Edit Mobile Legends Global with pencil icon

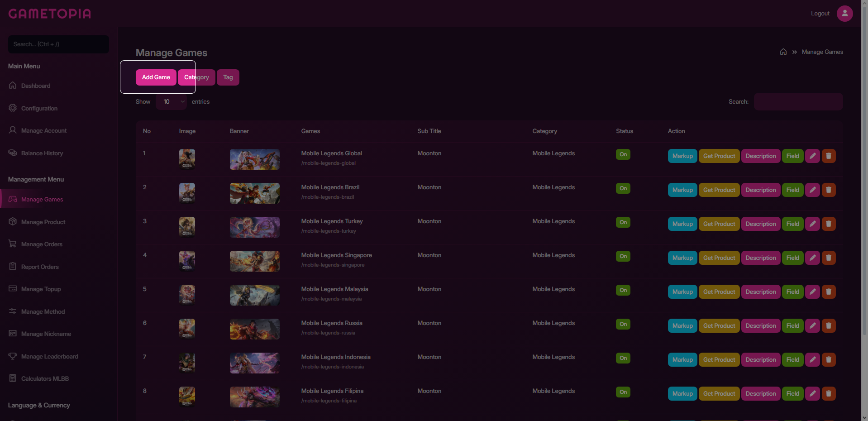click(812, 156)
